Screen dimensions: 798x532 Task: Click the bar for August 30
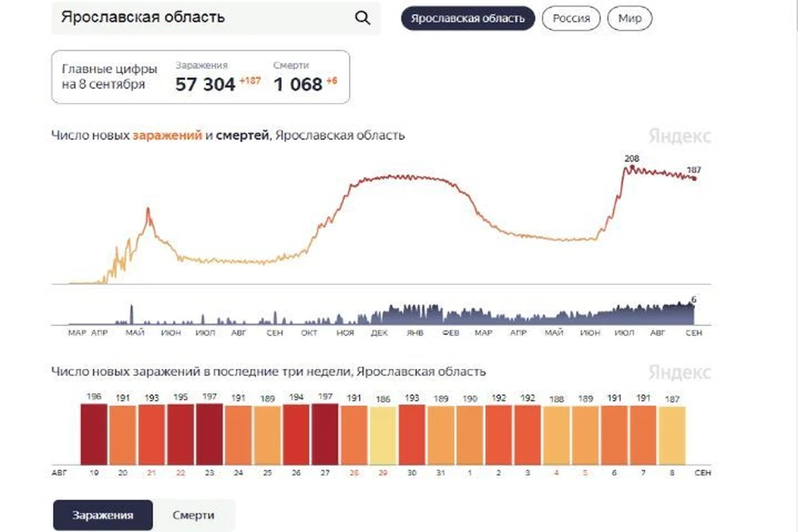411,435
